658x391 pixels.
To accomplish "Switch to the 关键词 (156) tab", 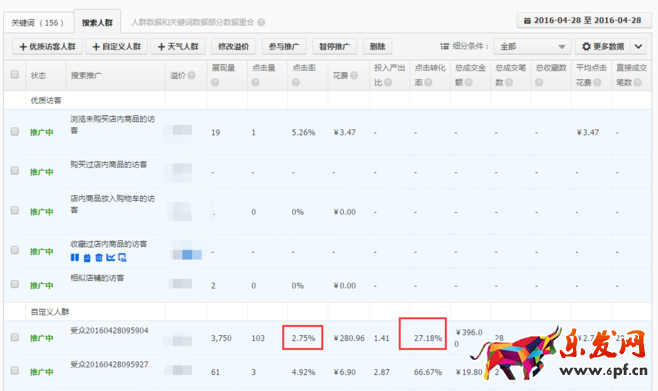I will coord(38,23).
